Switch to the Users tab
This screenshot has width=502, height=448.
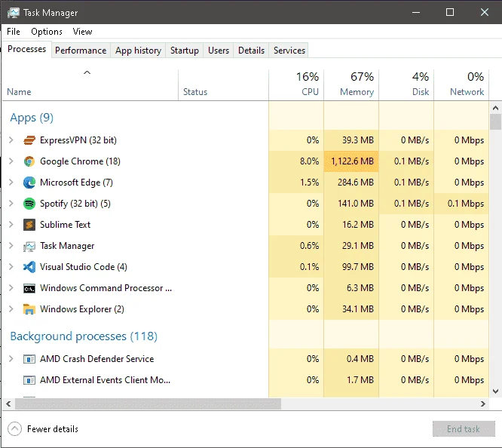[219, 51]
